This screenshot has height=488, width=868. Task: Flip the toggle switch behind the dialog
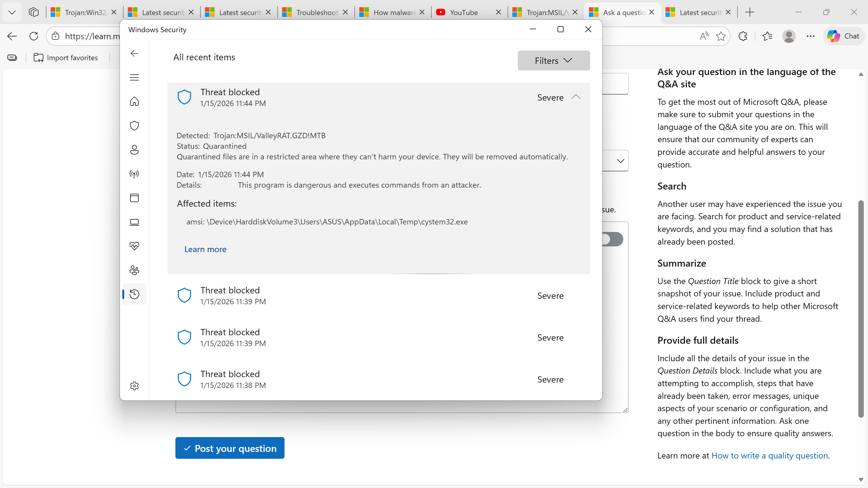[x=612, y=239]
